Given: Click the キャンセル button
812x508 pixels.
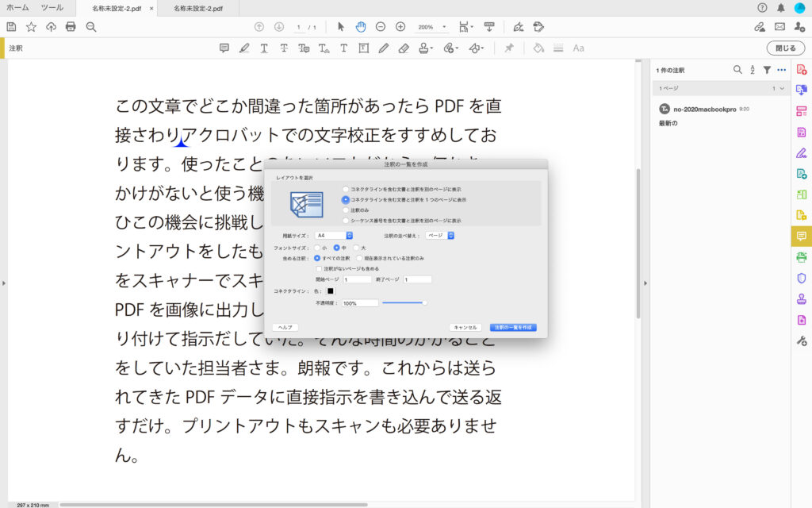Looking at the screenshot, I should [x=465, y=328].
